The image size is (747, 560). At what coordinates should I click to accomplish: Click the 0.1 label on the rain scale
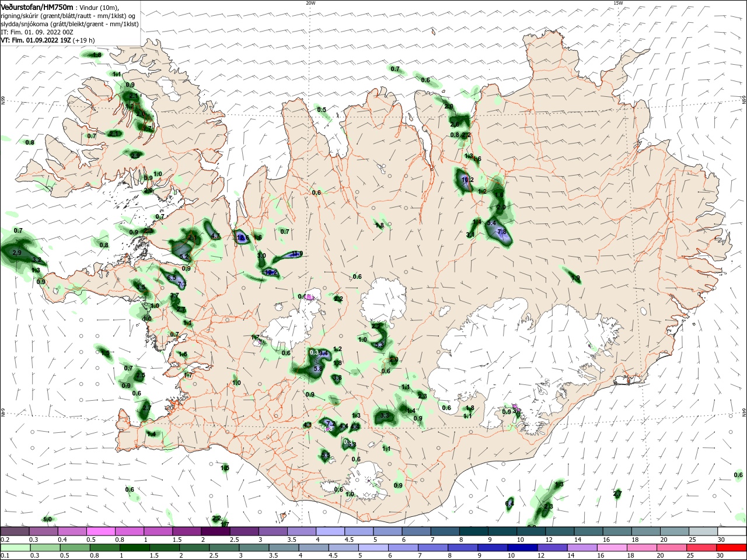click(4, 556)
